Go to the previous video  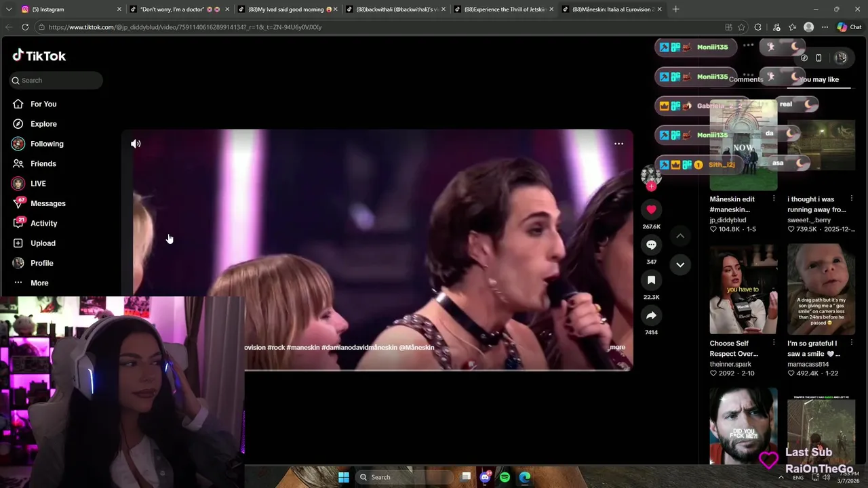(x=680, y=236)
